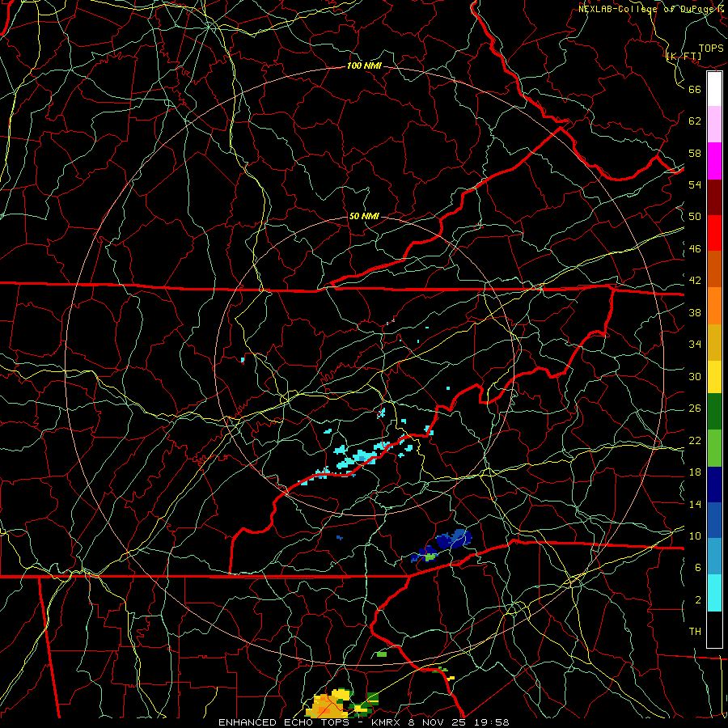Click the light pink legend swatch
The width and height of the screenshot is (728, 728).
tap(714, 125)
